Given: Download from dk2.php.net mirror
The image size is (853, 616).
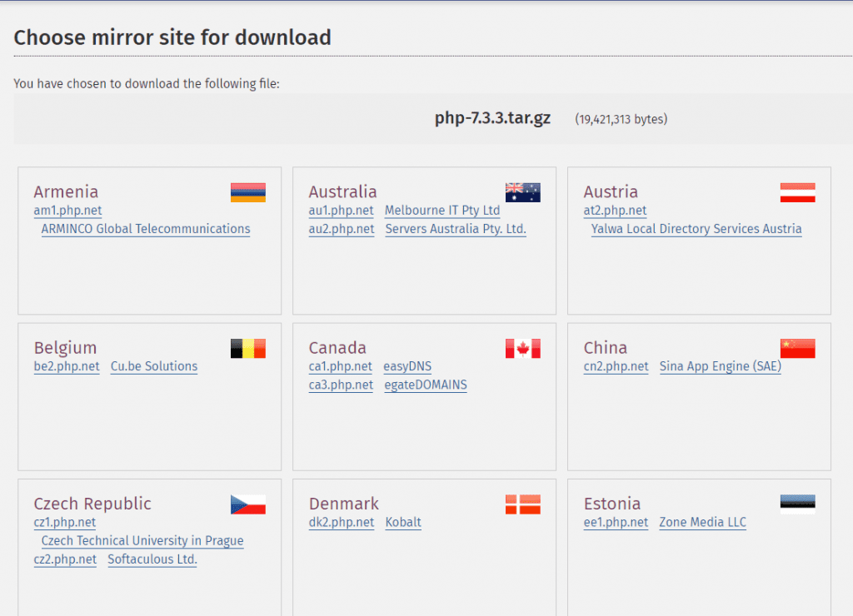Looking at the screenshot, I should (342, 523).
